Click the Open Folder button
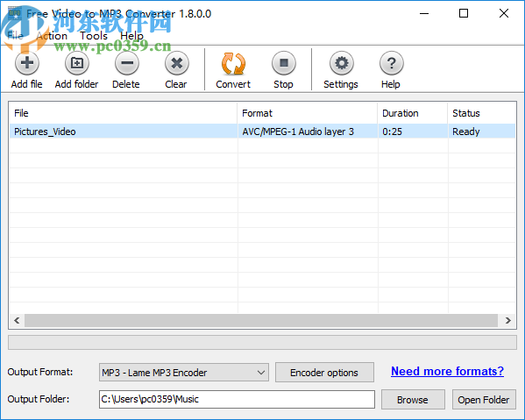Image resolution: width=525 pixels, height=420 pixels. (x=484, y=399)
